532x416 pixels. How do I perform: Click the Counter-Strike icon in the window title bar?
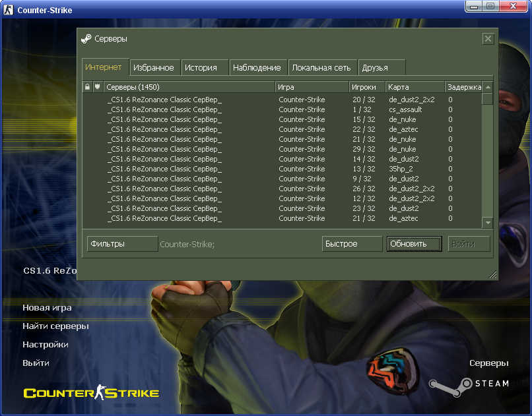(8, 10)
